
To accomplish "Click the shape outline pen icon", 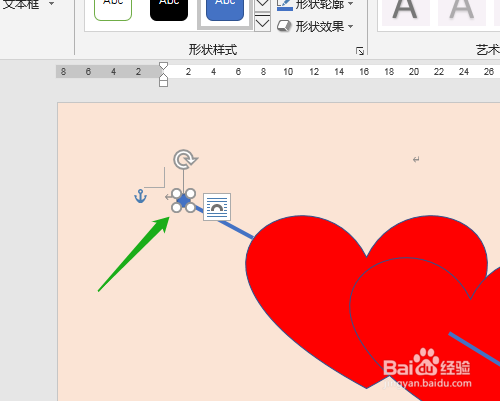I will [x=284, y=5].
